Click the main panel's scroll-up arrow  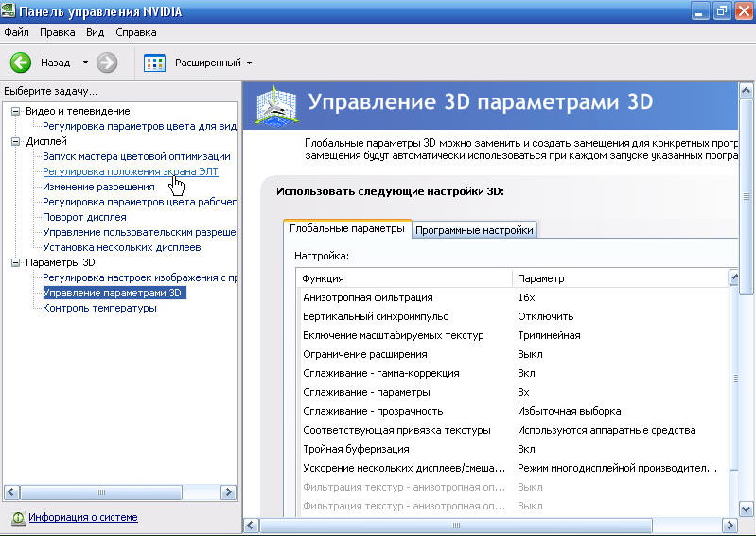point(746,91)
